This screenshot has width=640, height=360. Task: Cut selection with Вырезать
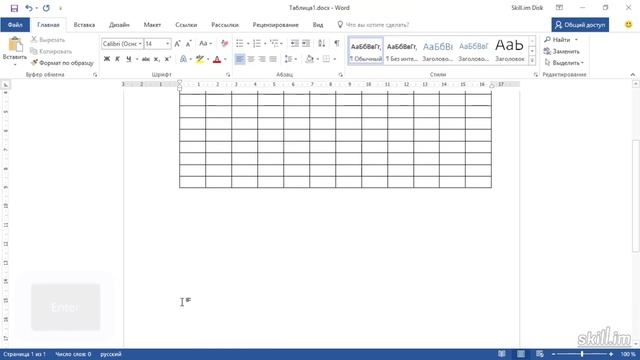coord(48,40)
